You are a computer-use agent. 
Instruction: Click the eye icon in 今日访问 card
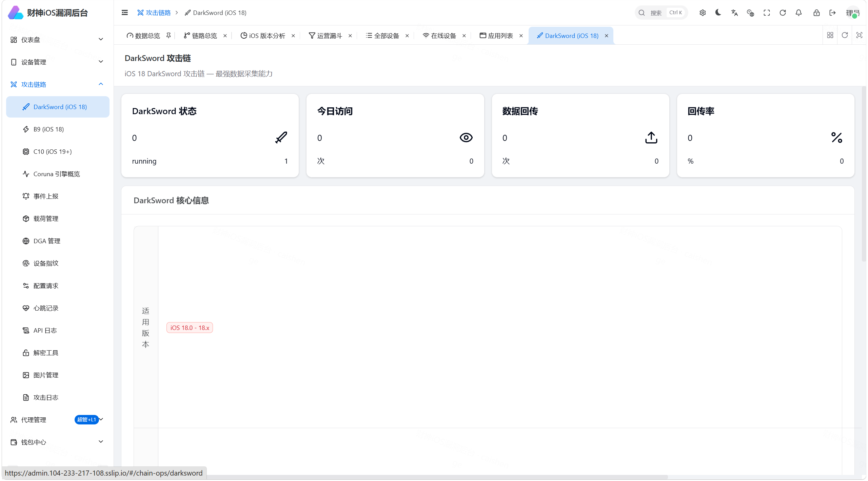pyautogui.click(x=466, y=138)
